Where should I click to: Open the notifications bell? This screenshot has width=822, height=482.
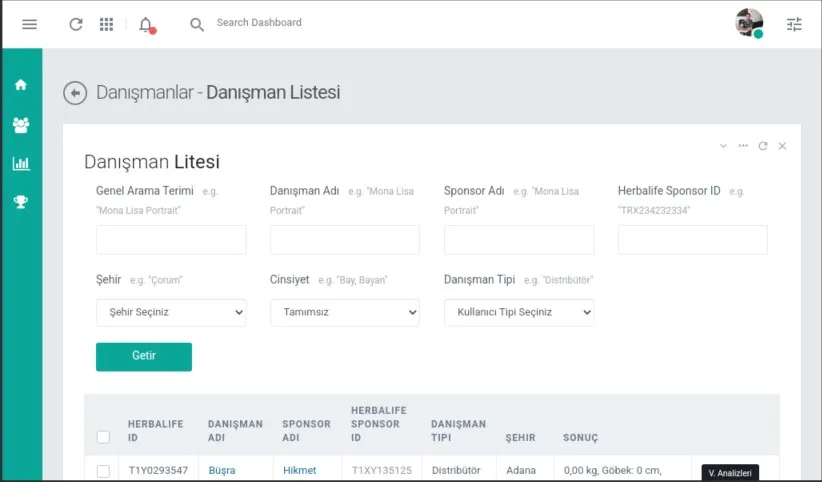point(146,25)
